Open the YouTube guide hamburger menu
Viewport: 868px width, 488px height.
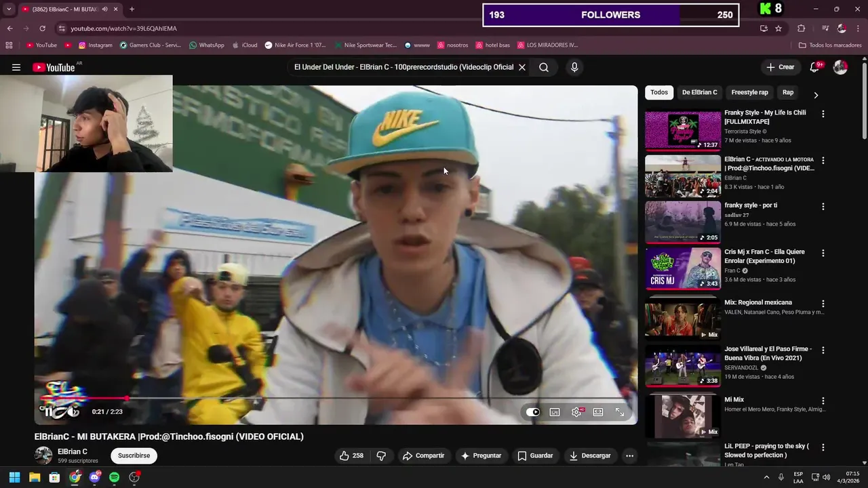click(x=16, y=67)
